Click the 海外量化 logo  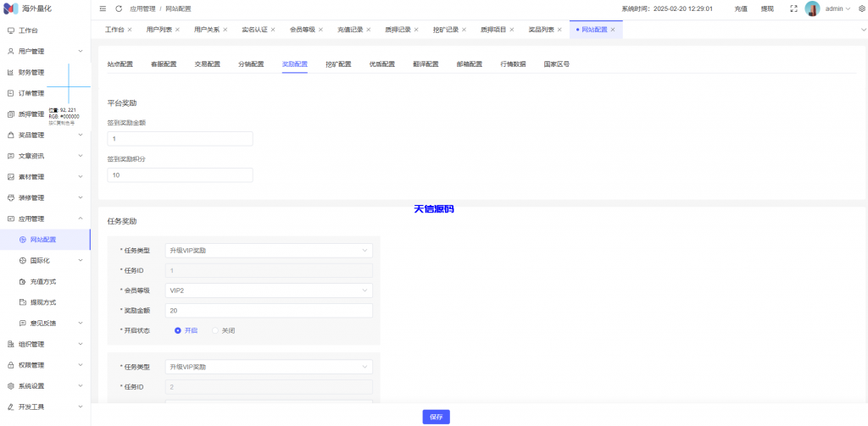click(11, 8)
